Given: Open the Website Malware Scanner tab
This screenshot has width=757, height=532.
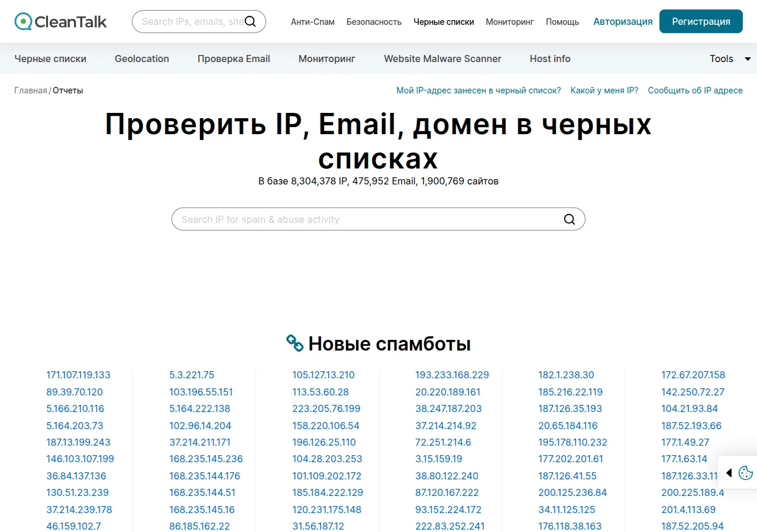Looking at the screenshot, I should (442, 59).
